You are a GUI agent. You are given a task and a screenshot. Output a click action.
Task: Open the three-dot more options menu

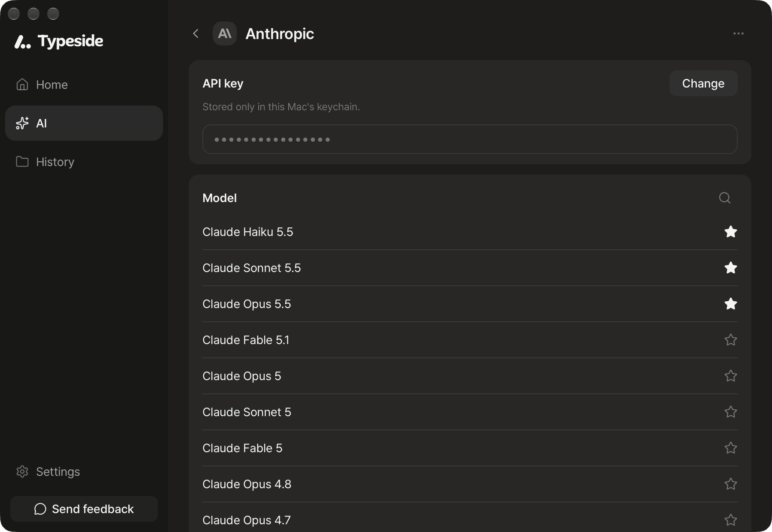pos(738,33)
